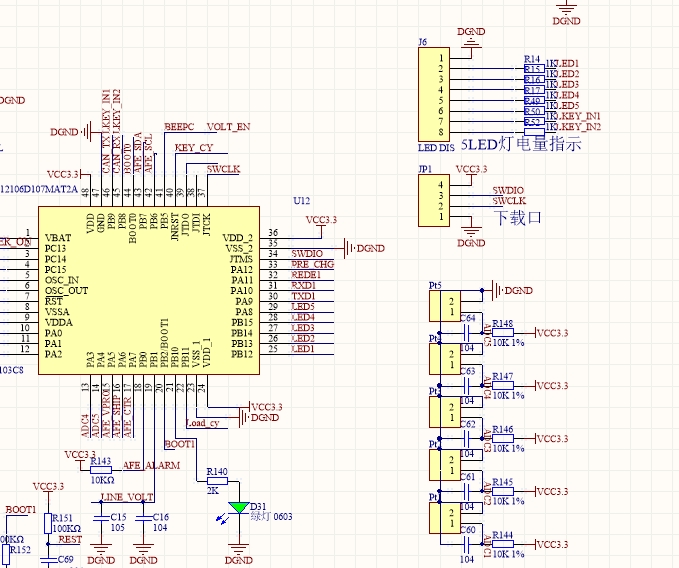Select resistor R145 symbol
Viewport: 679px width, 568px height.
point(503,491)
